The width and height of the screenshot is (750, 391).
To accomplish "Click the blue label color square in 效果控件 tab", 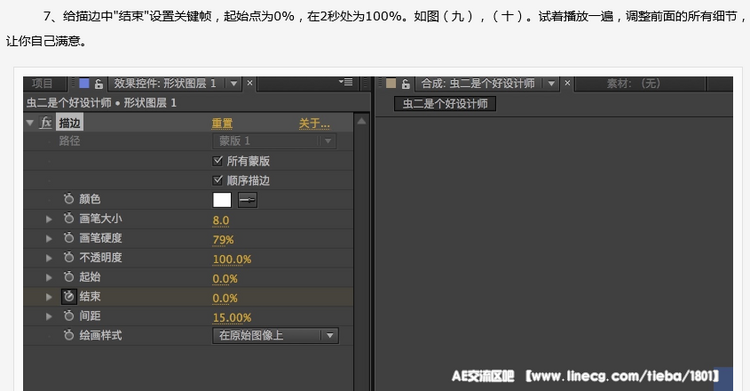I will (x=84, y=83).
